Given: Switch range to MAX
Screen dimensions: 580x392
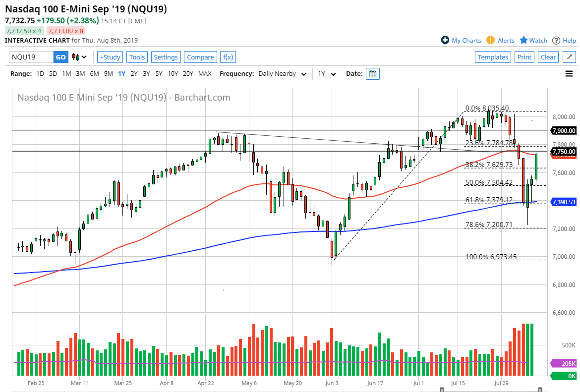Looking at the screenshot, I should tap(205, 73).
